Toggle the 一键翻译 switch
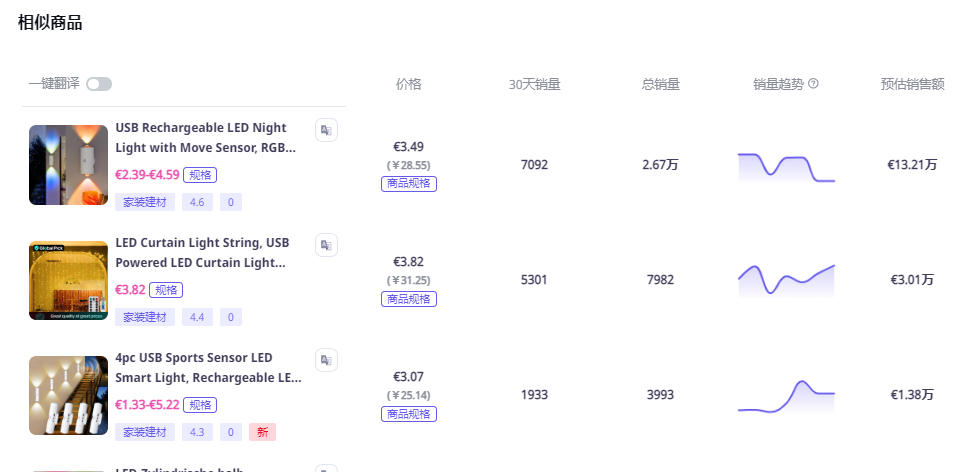 point(99,84)
